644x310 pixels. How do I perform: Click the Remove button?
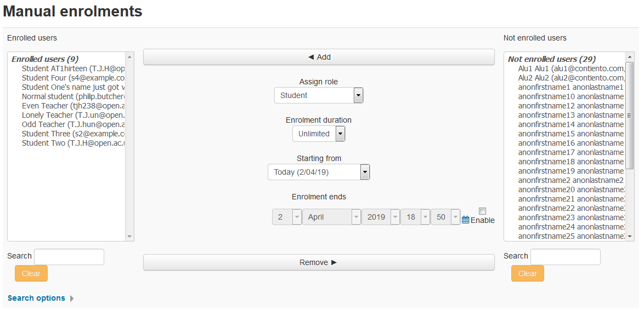click(319, 262)
